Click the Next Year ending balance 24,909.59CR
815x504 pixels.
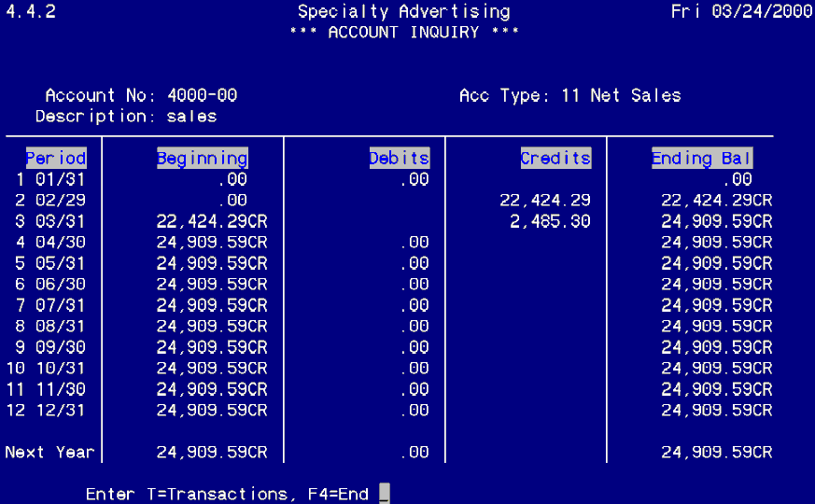[x=716, y=452]
